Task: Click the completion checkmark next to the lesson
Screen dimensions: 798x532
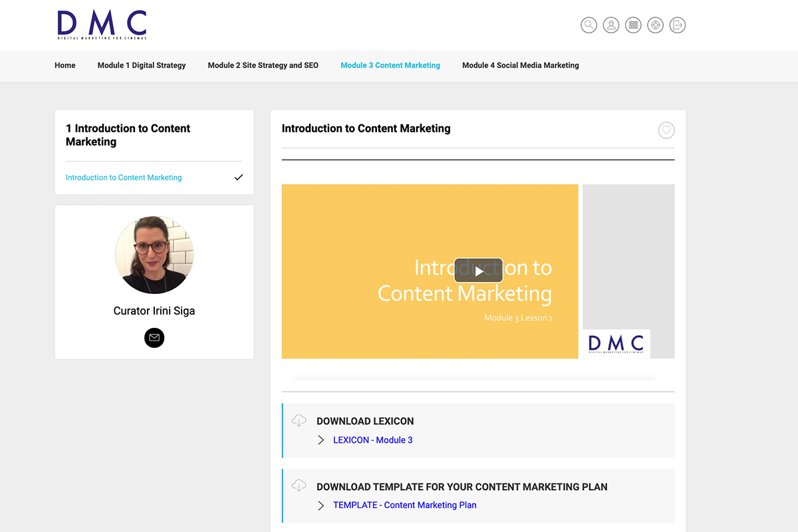Action: (x=239, y=178)
